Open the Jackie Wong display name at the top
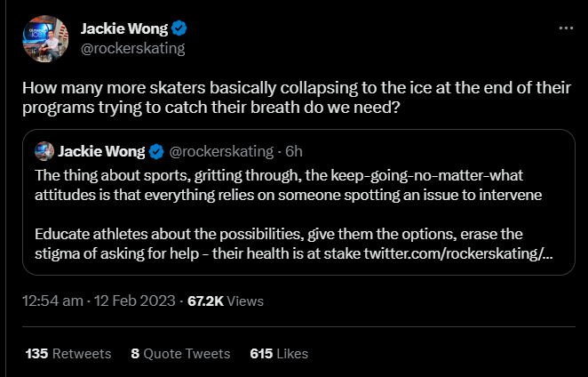Screen dimensions: 588x377 pos(123,29)
